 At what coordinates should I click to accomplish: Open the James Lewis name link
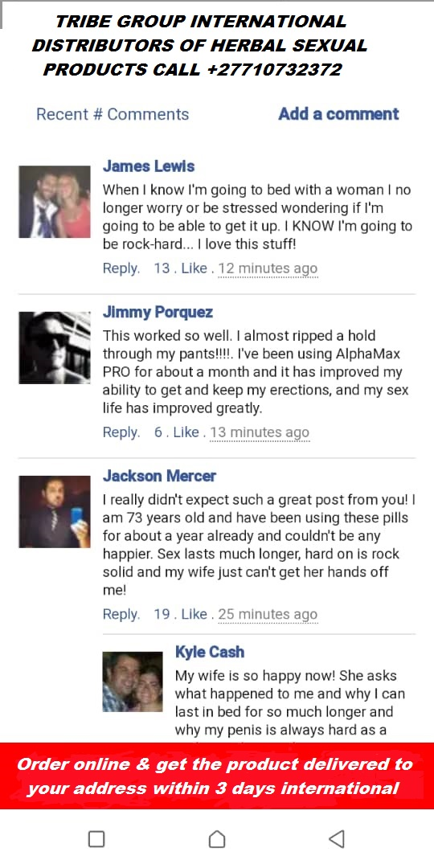[x=149, y=166]
